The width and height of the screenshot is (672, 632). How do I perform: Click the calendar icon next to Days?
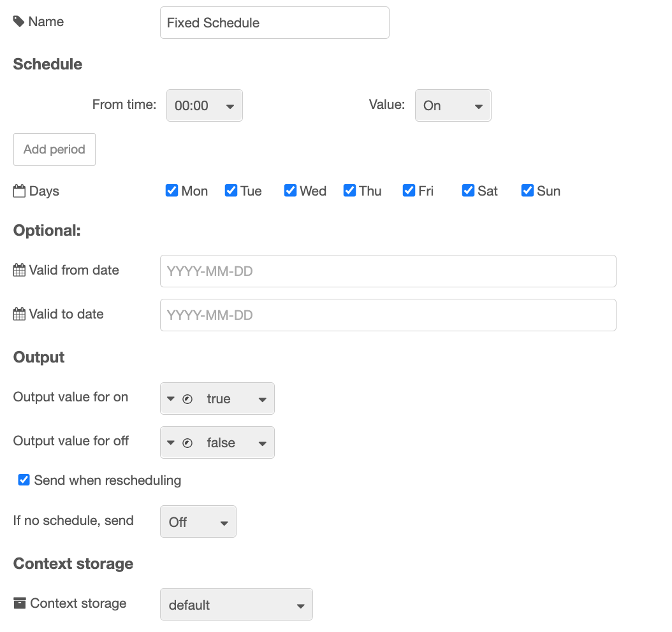click(x=19, y=191)
